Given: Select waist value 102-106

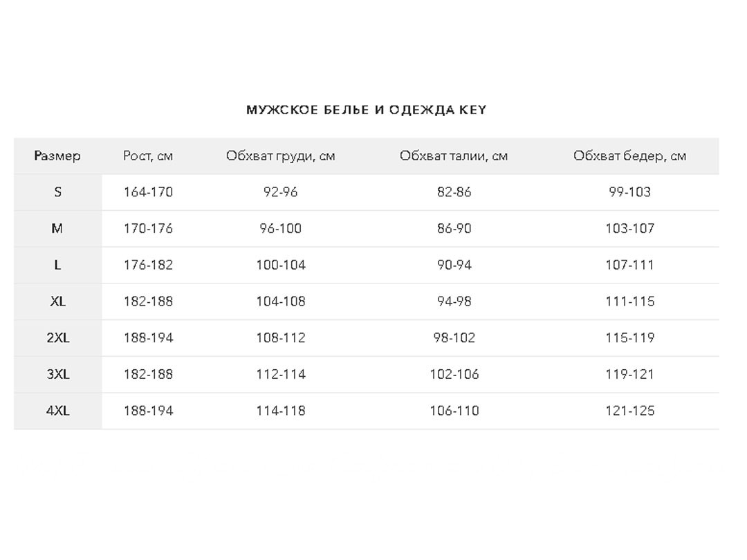Looking at the screenshot, I should [x=454, y=374].
